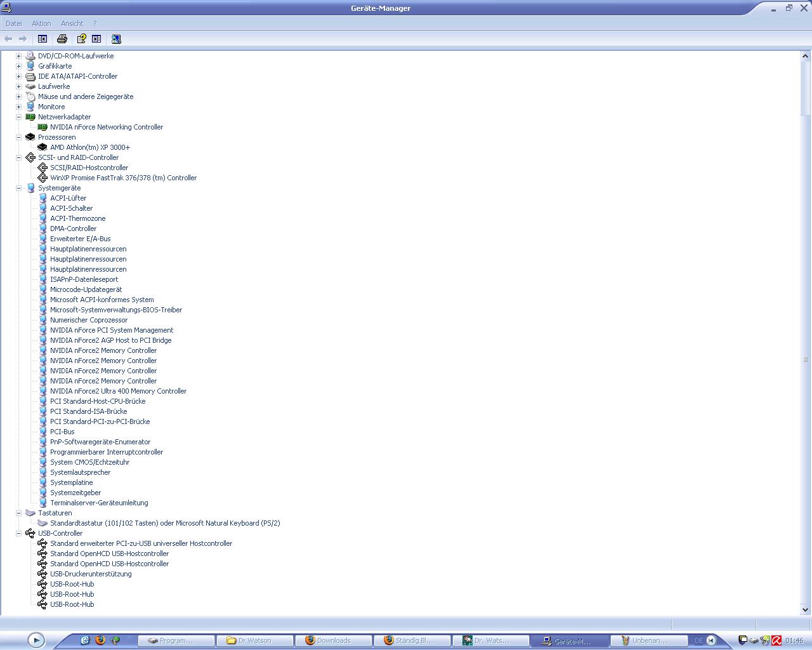Select Microsoft-Systemverwaltungs-BIOS-Treiber
Viewport: 812px width, 650px height.
click(116, 310)
